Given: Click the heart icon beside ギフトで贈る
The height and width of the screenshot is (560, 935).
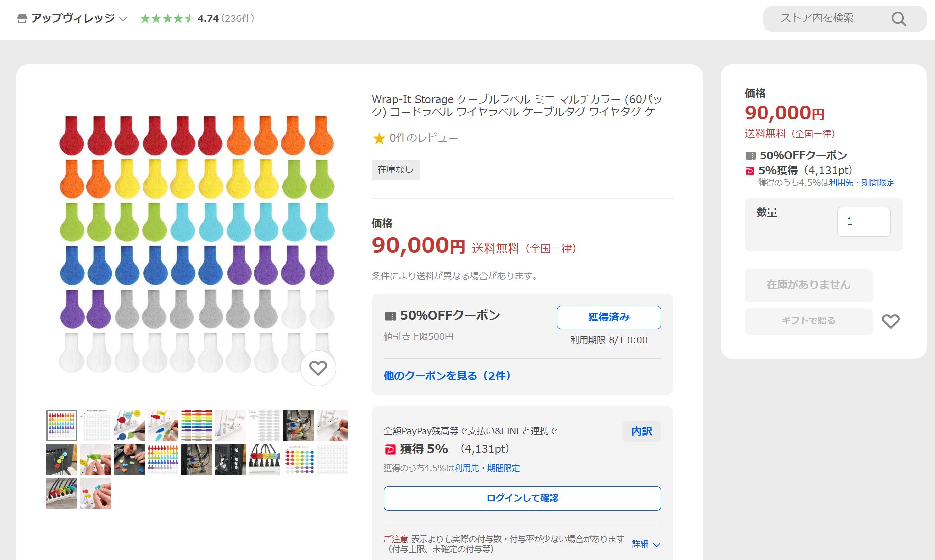Looking at the screenshot, I should pyautogui.click(x=891, y=321).
